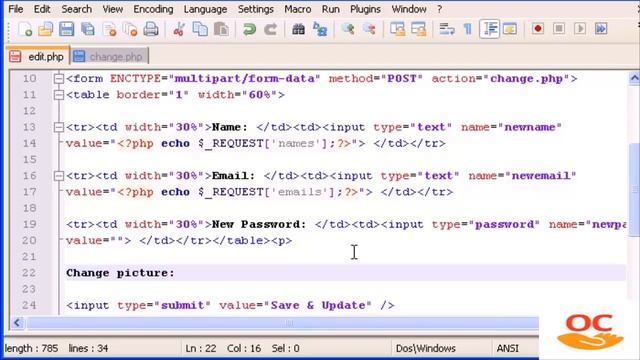
Task: Zoom in using the toolbar icon
Action: coord(348,29)
